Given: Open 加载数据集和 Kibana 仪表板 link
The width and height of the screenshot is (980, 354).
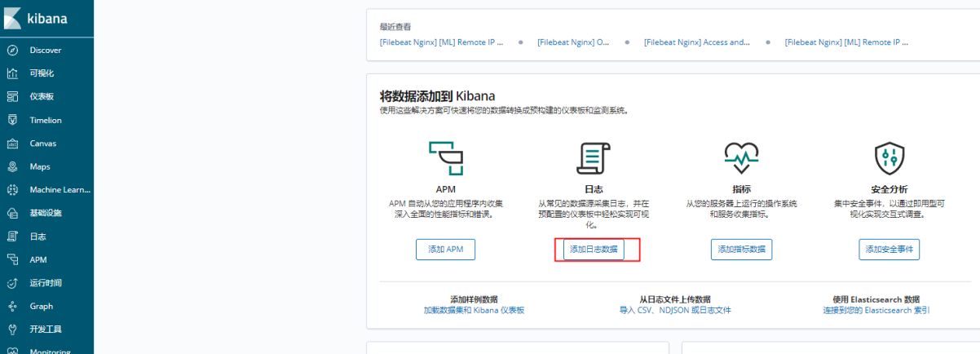Looking at the screenshot, I should tap(474, 311).
